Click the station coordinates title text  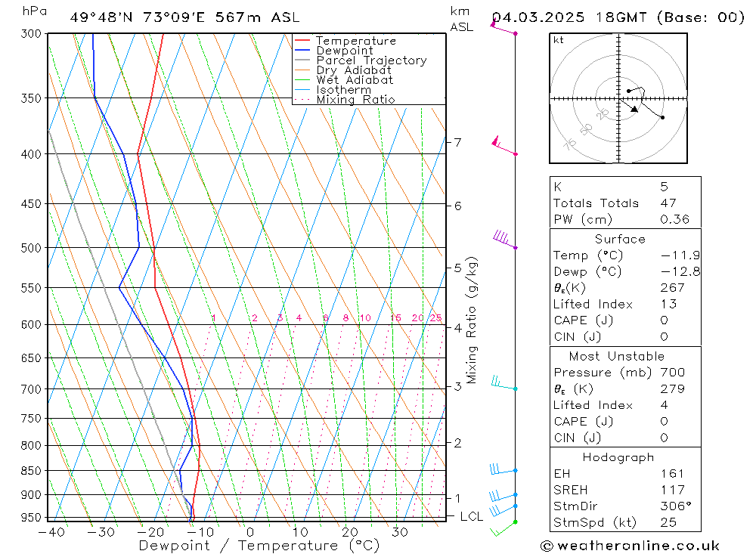coord(184,17)
